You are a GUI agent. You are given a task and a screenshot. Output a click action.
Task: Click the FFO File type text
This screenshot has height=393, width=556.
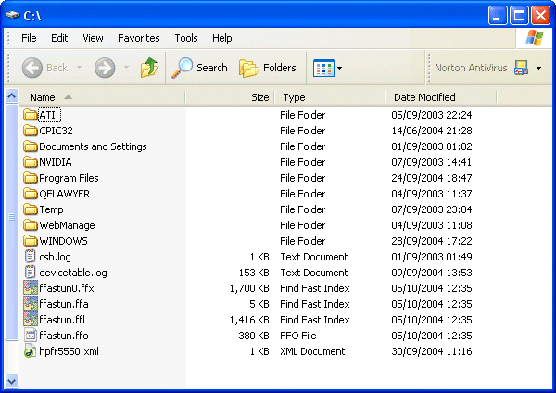tap(298, 335)
